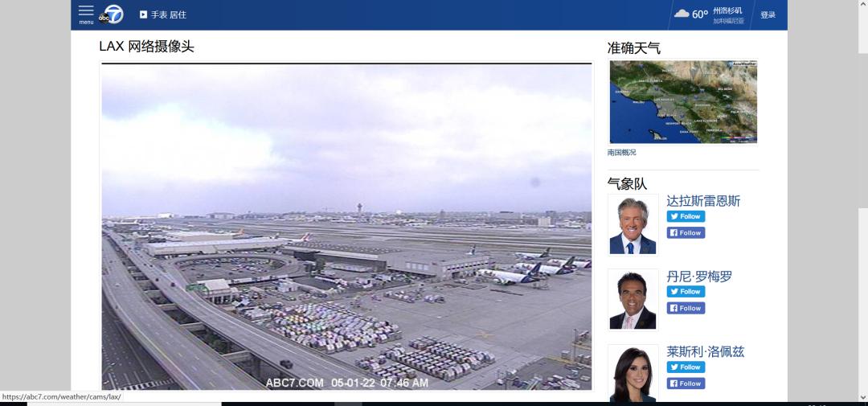Follow 莱斯利·洛佩兹 on Twitter
Viewport: 868px width, 406px height.
point(686,367)
